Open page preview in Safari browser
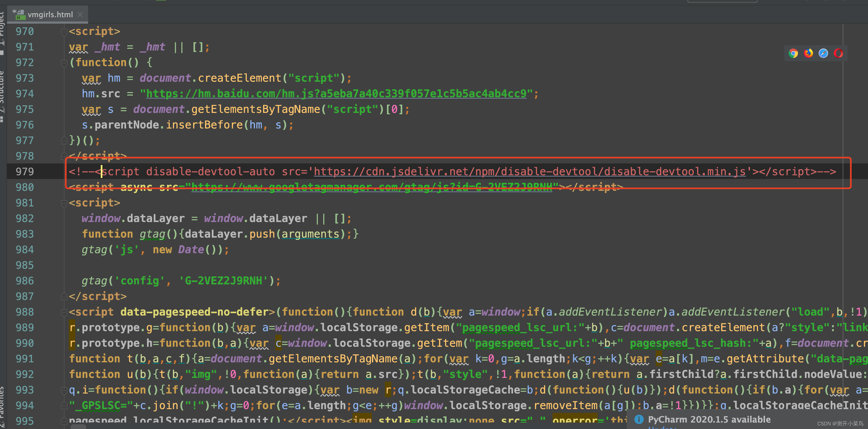868x429 pixels. click(x=823, y=53)
